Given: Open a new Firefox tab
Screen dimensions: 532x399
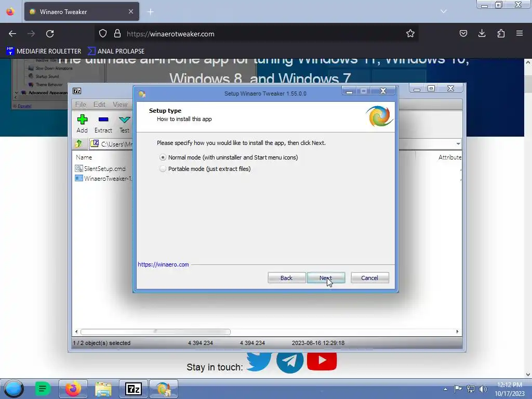Looking at the screenshot, I should 150,12.
